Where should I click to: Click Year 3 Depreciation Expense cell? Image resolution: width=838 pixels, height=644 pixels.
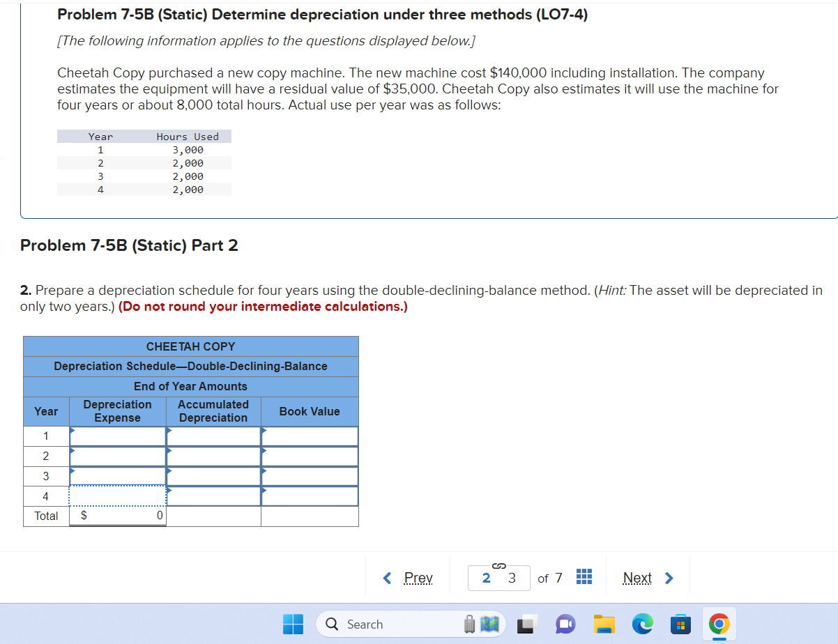(x=117, y=475)
